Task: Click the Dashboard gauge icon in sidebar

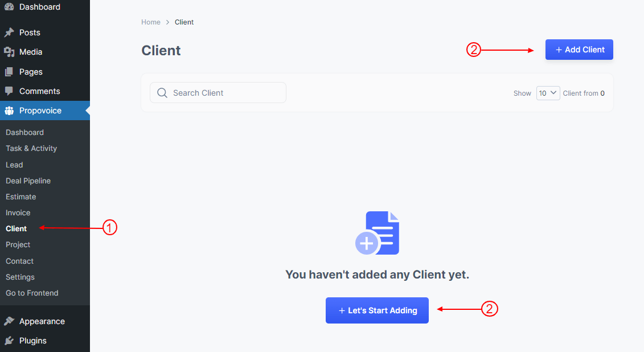Action: pyautogui.click(x=9, y=7)
